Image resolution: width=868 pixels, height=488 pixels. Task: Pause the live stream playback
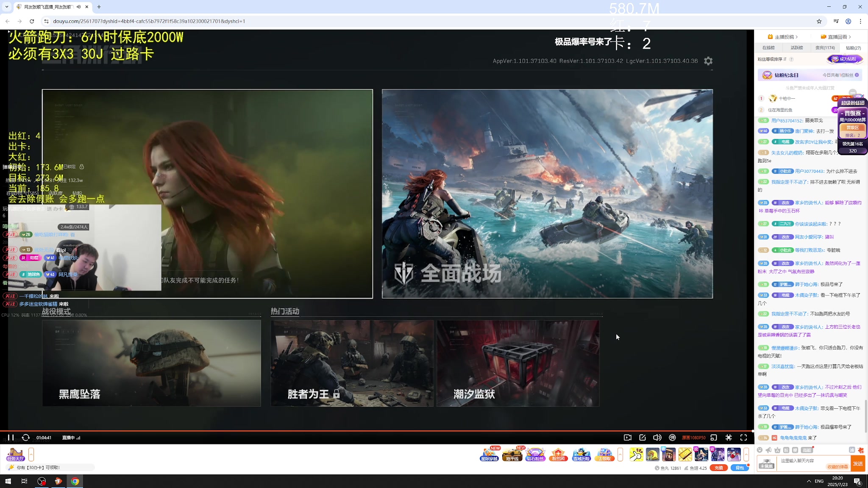point(11,438)
